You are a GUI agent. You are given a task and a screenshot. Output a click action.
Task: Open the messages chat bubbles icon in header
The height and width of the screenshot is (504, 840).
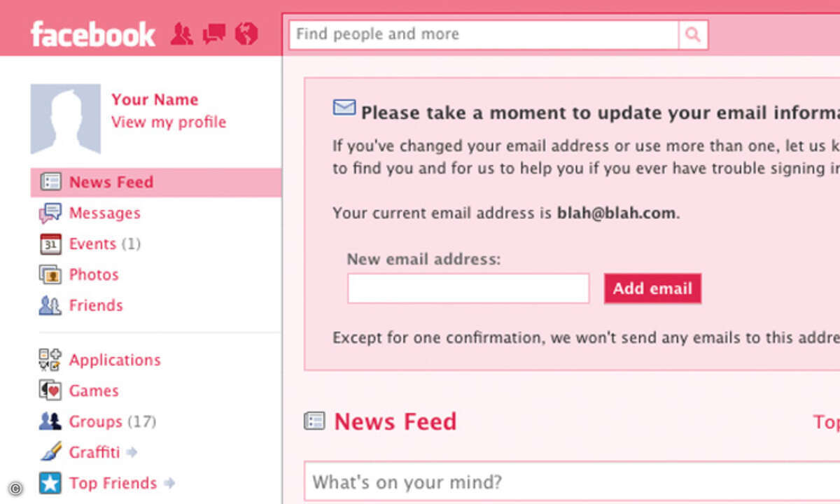[x=214, y=34]
